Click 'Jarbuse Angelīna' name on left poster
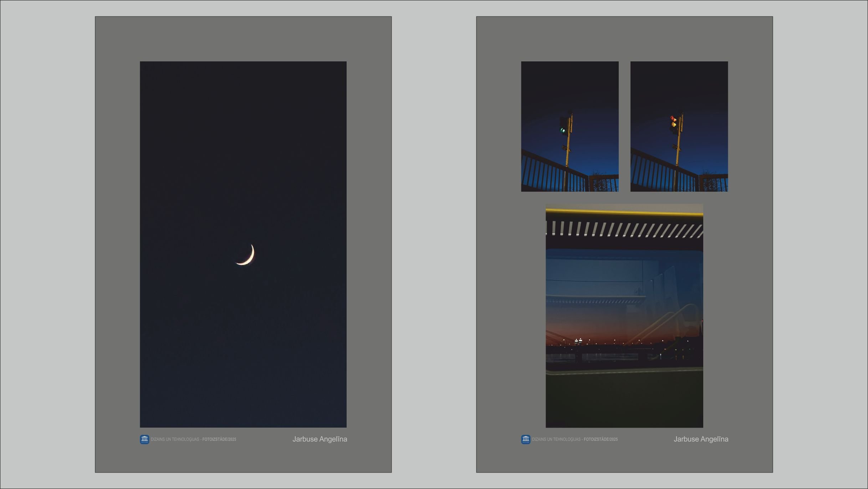 (x=320, y=439)
